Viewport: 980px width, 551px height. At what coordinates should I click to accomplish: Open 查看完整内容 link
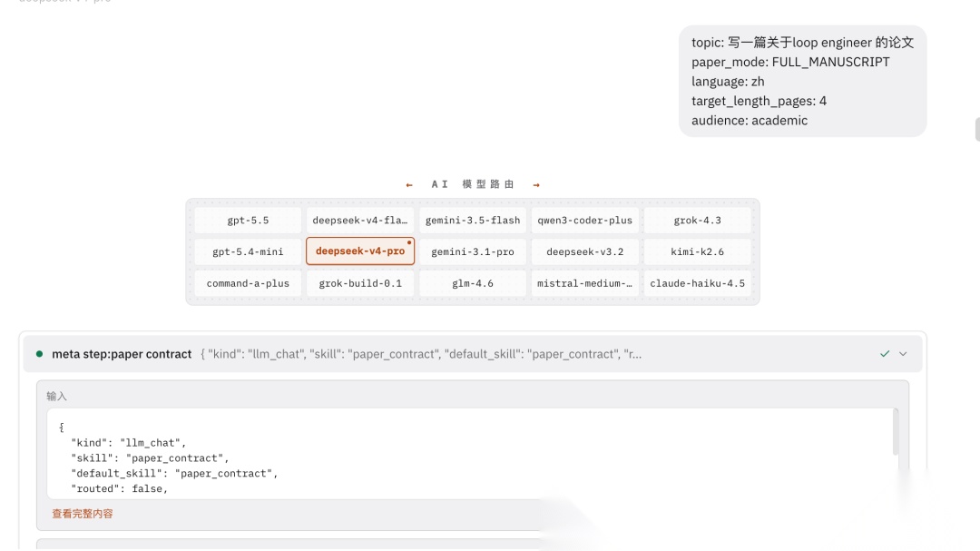tap(83, 514)
